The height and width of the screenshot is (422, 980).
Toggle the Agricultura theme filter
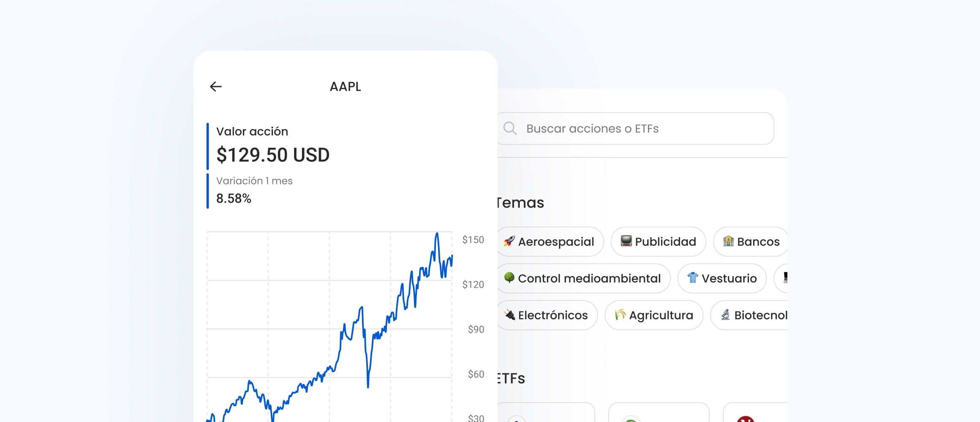(x=653, y=315)
